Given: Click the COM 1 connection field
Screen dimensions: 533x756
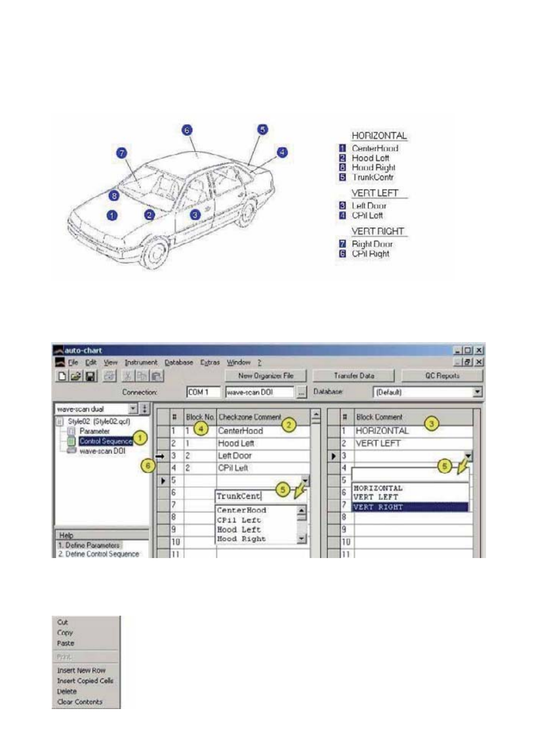Looking at the screenshot, I should point(204,393).
